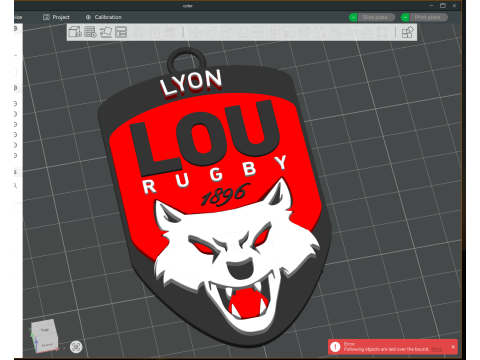Click the greyed Split to parts icon
This screenshot has width=480, height=360.
tap(155, 32)
